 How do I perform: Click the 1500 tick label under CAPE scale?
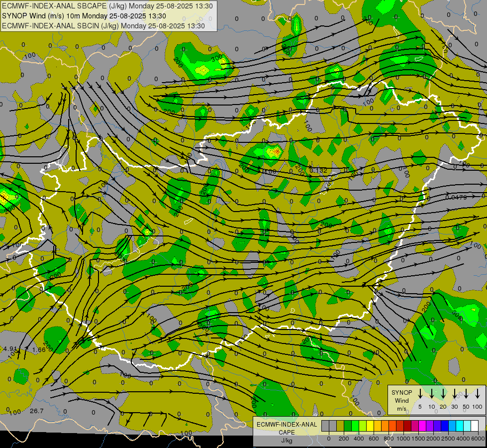(418, 439)
